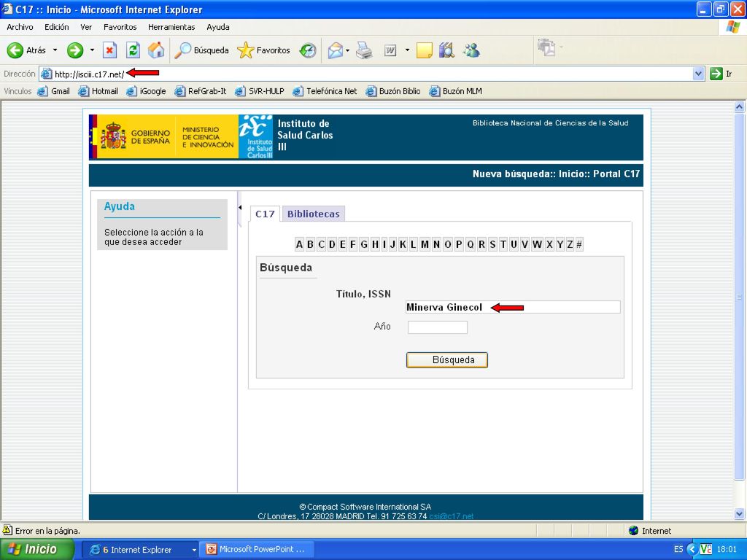Go to home page via house icon
Image resolution: width=747 pixels, height=560 pixels.
pyautogui.click(x=156, y=50)
